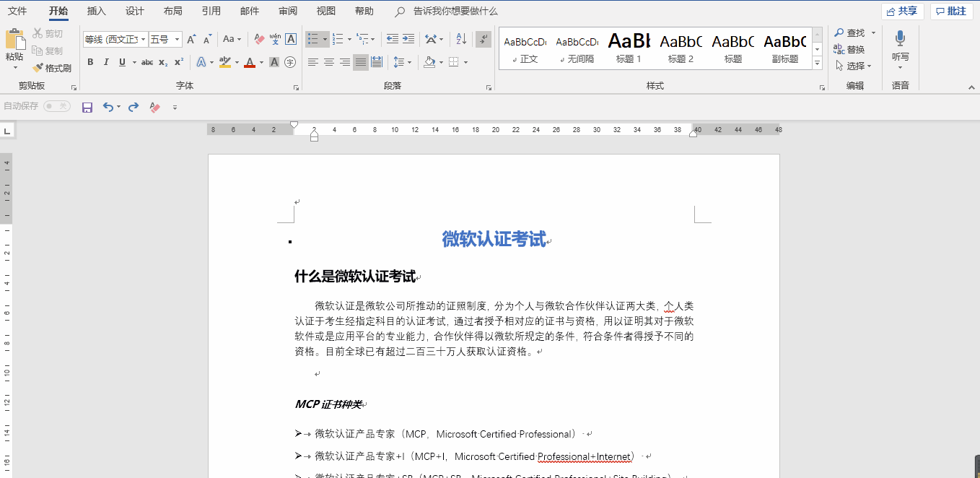The image size is (980, 478).
Task: Open multilevel list dropdown
Action: point(374,39)
